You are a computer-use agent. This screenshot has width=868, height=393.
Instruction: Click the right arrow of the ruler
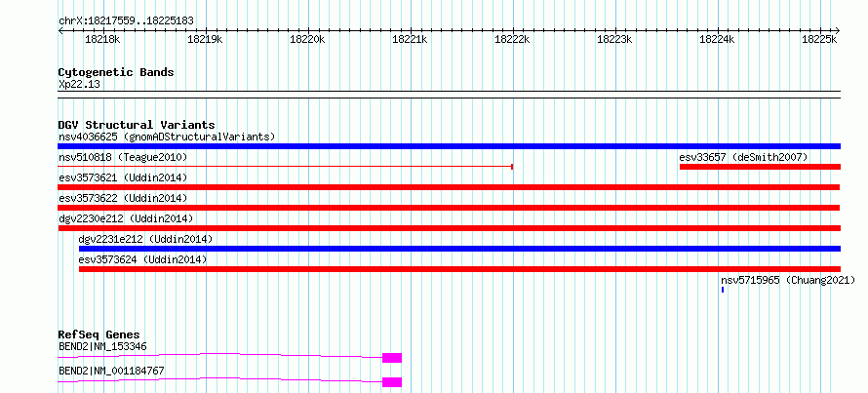click(837, 30)
